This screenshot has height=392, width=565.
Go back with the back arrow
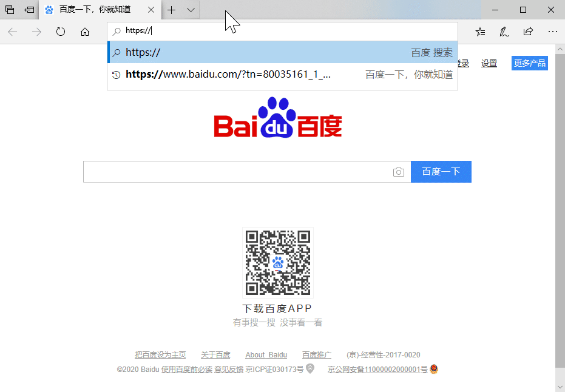point(13,32)
